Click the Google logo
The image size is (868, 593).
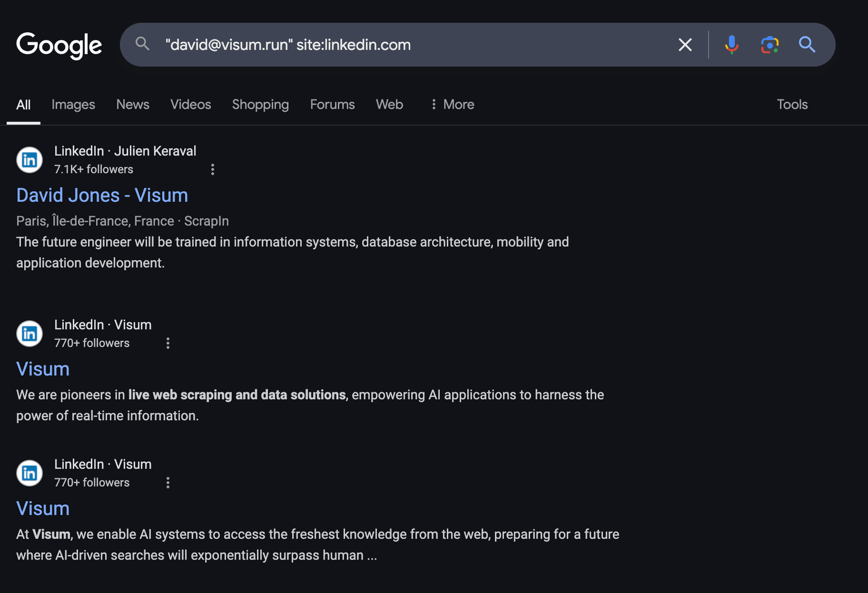(59, 45)
